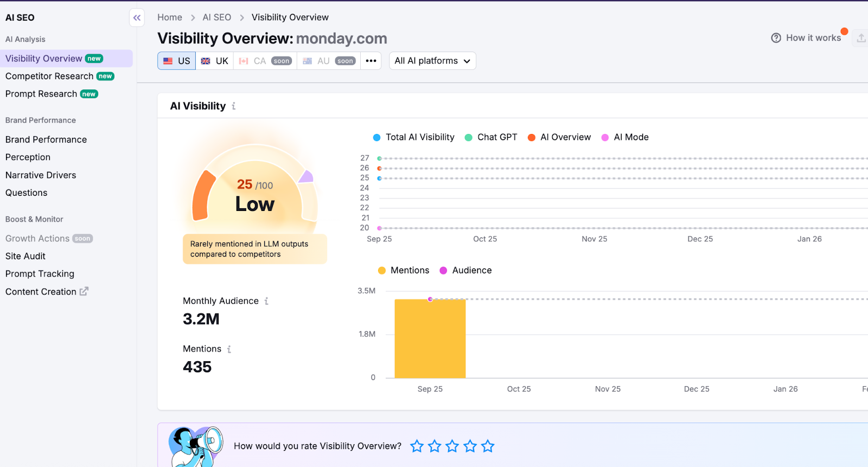The width and height of the screenshot is (868, 467).
Task: Toggle Audience series in chart legend
Action: coord(465,270)
